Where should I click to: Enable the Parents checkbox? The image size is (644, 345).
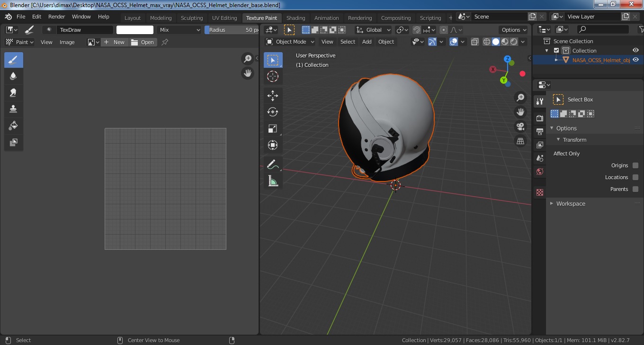(635, 189)
